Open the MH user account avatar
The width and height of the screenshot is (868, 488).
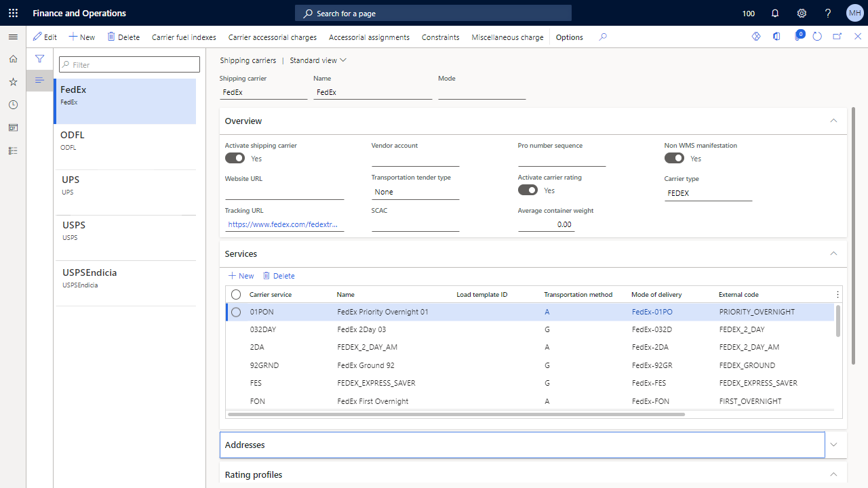854,13
